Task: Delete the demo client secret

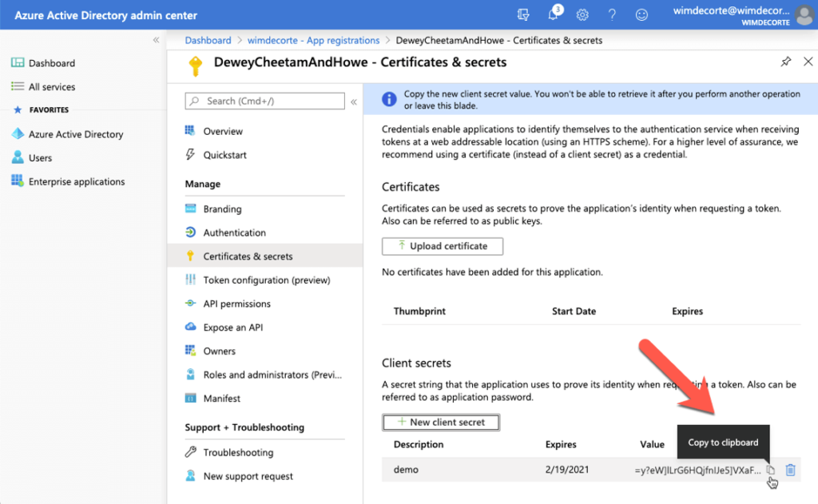Action: coord(791,470)
